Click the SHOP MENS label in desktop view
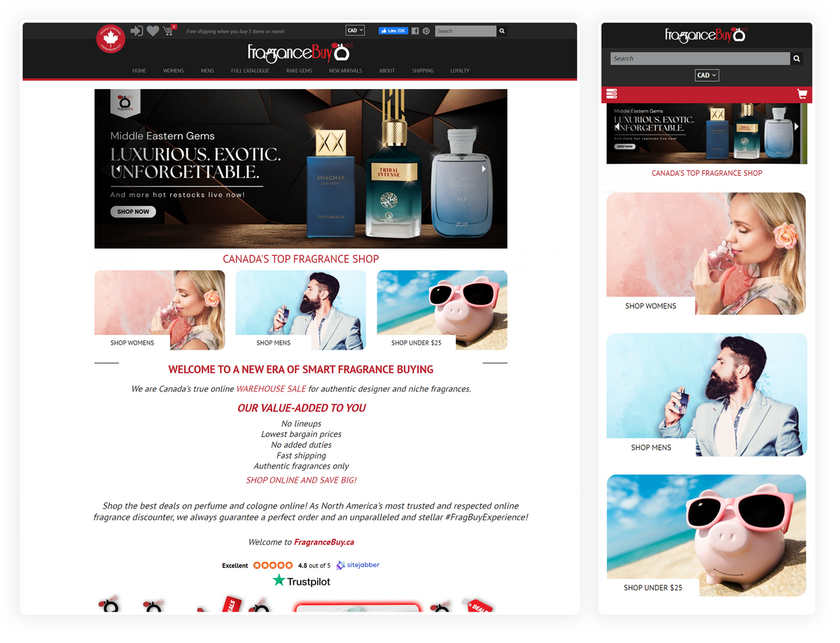 (x=274, y=343)
